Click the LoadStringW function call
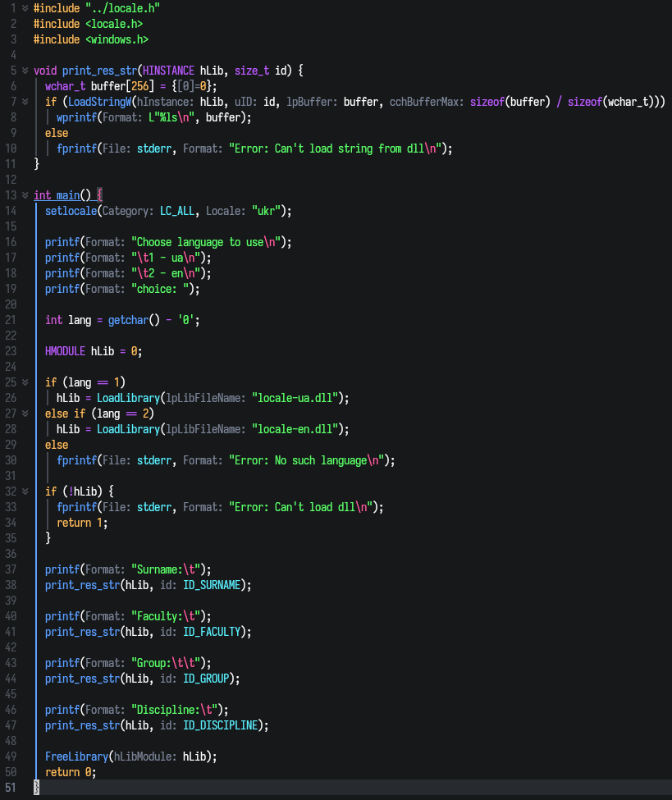 click(99, 102)
